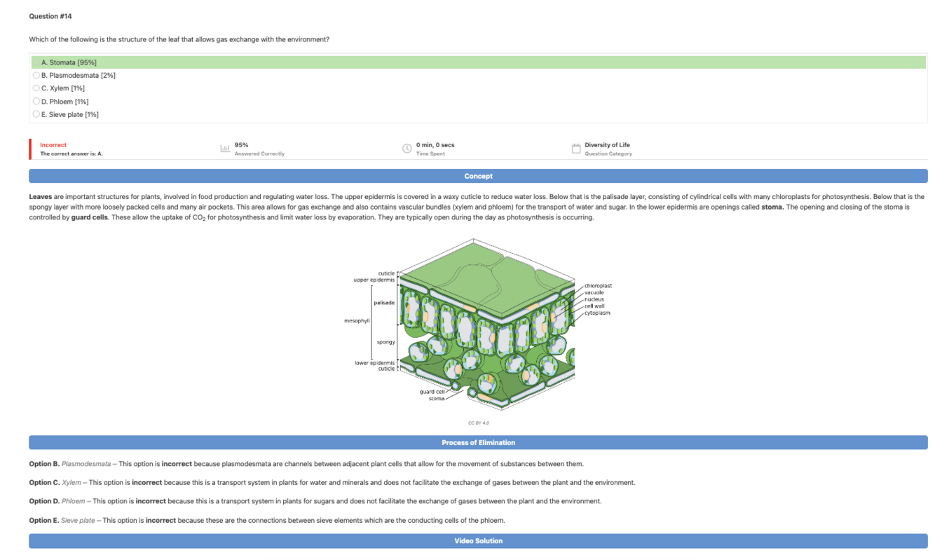Click 'Option B.' explanation line

pyautogui.click(x=306, y=464)
